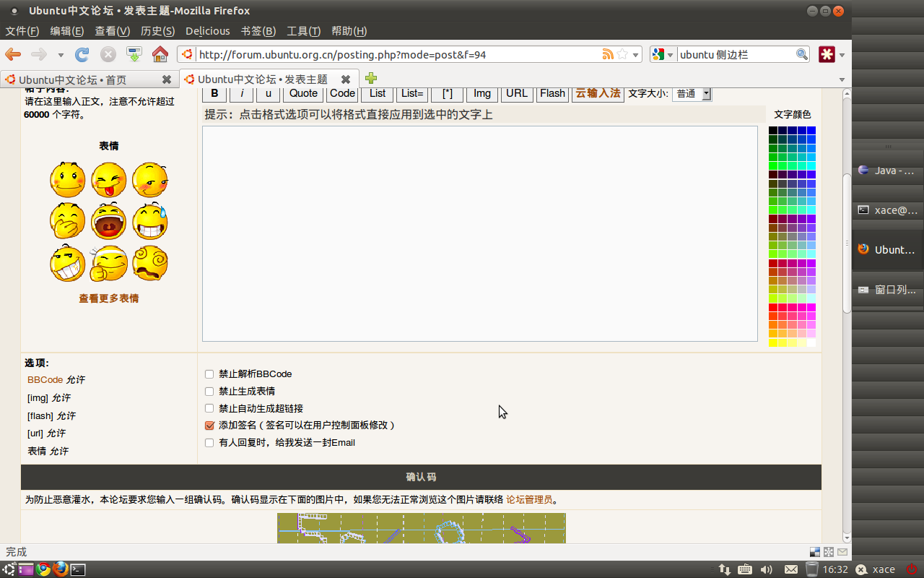The width and height of the screenshot is (924, 578).
Task: Enable email notification on reply checkbox
Action: (x=209, y=443)
